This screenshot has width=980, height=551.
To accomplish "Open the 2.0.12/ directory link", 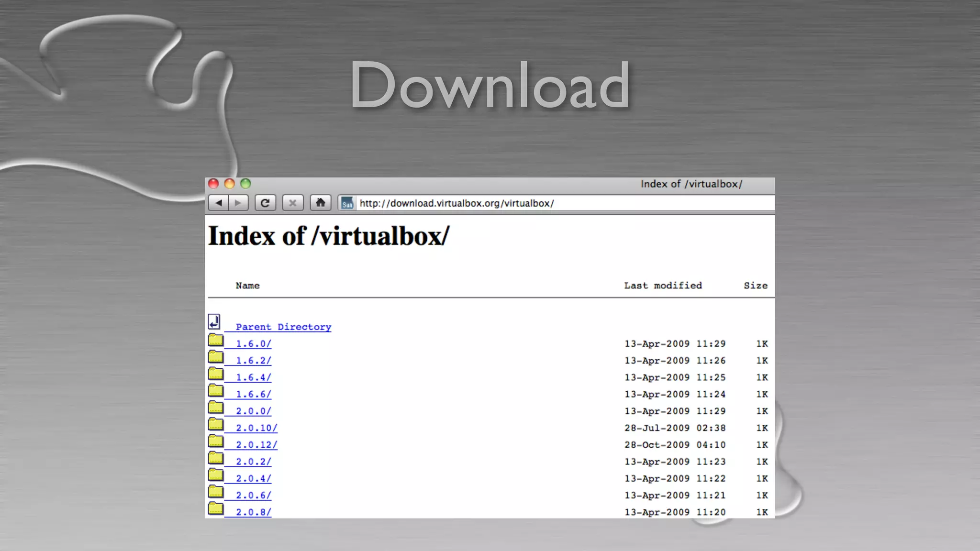I will [x=256, y=445].
